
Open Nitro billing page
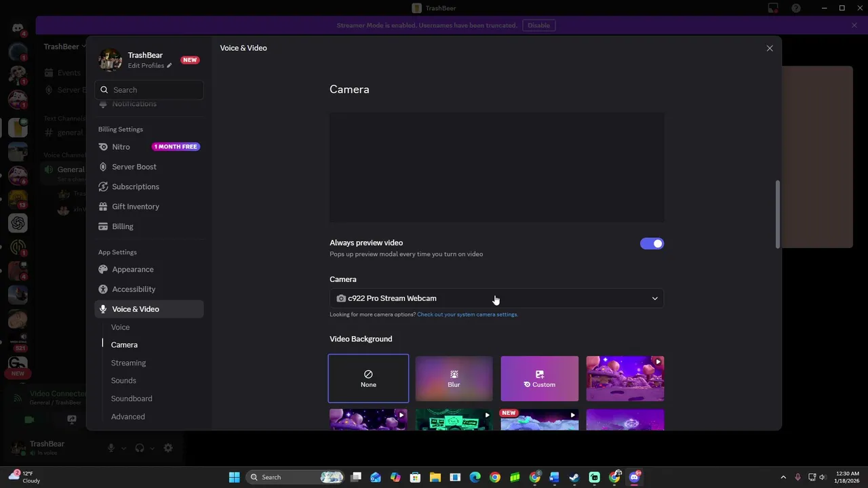tap(149, 146)
